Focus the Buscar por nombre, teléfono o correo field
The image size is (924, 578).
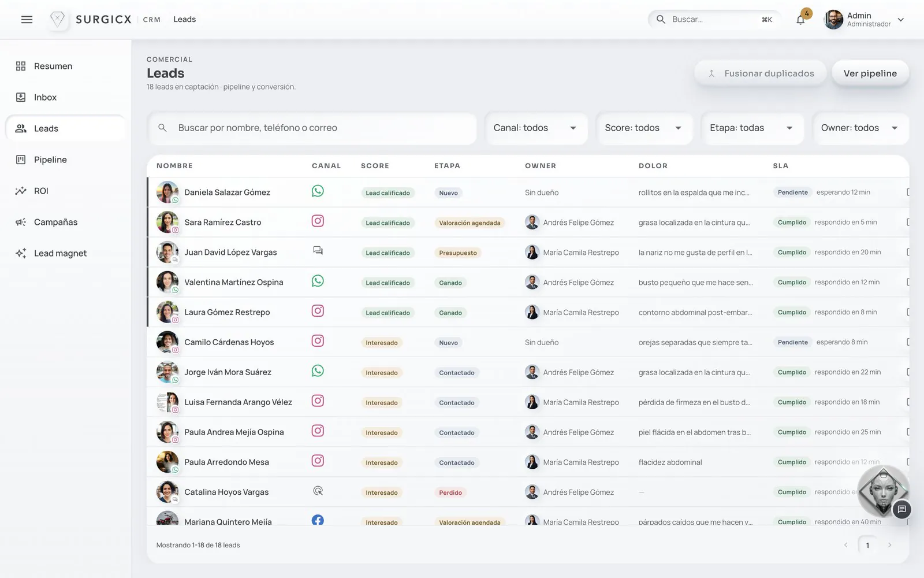pos(312,128)
